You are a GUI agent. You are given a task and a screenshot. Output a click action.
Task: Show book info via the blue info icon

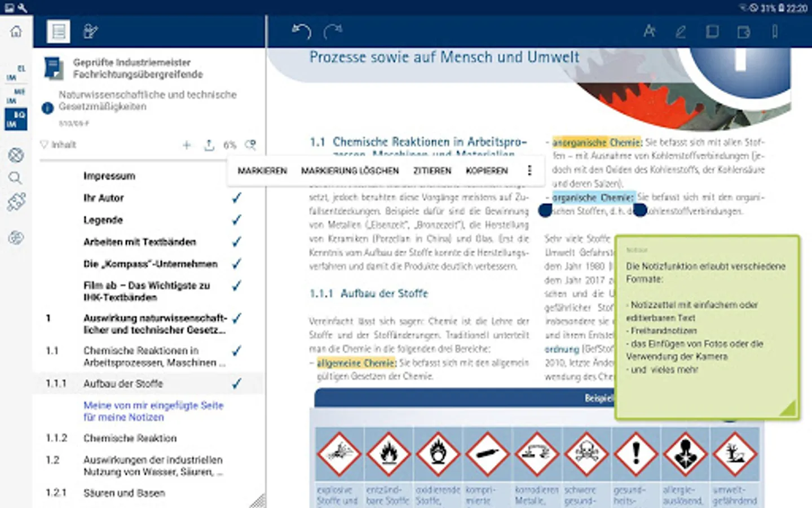(x=47, y=108)
